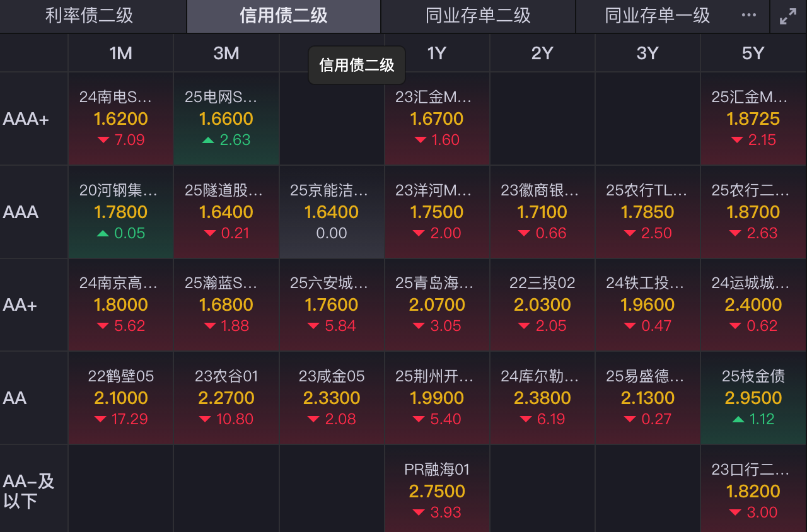Select the 同业存单二级 tab

[478, 16]
